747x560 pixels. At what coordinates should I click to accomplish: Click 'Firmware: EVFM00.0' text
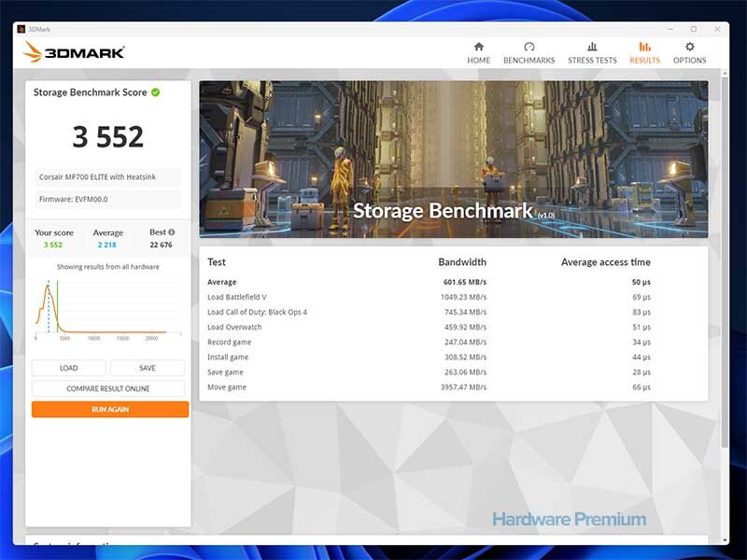pyautogui.click(x=74, y=199)
